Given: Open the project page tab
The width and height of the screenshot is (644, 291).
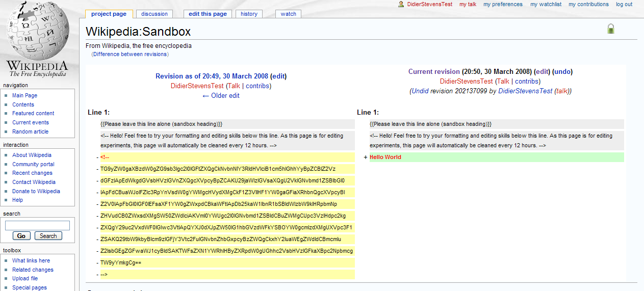Looking at the screenshot, I should [109, 14].
